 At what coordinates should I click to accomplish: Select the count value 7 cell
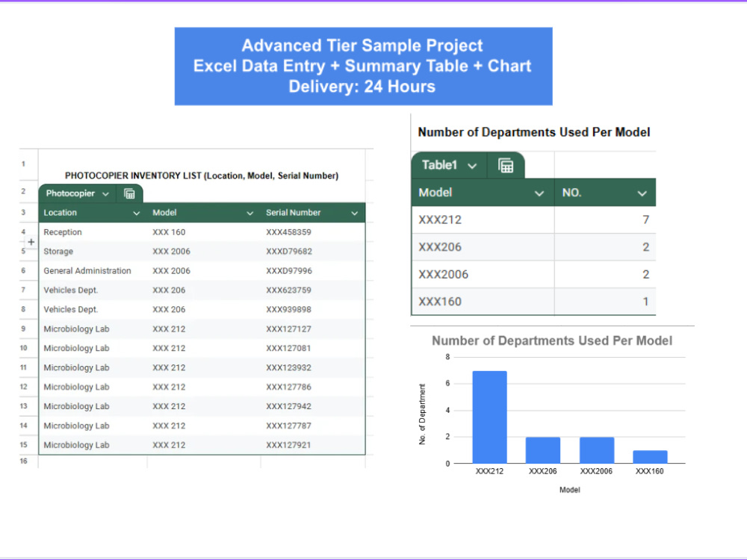(x=605, y=220)
